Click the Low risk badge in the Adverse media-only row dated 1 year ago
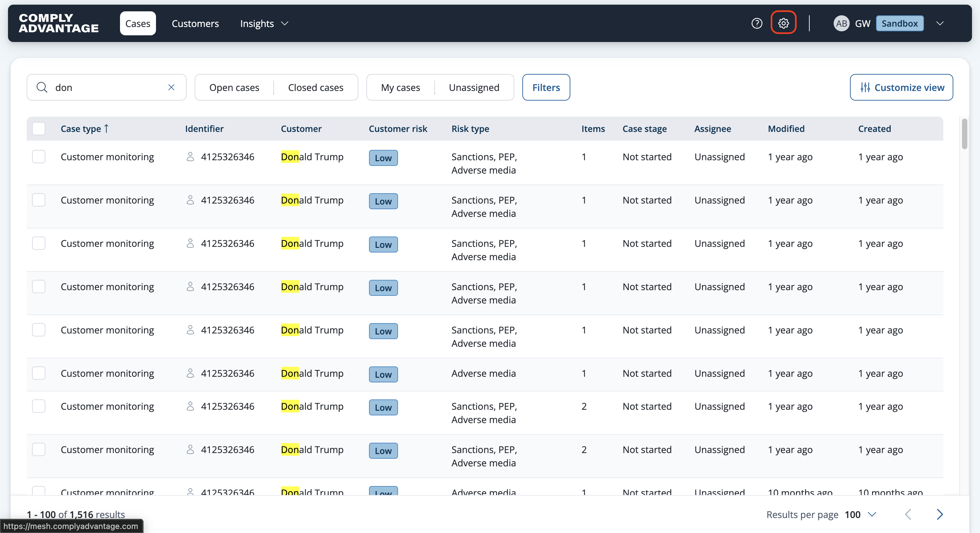980x533 pixels. 383,374
